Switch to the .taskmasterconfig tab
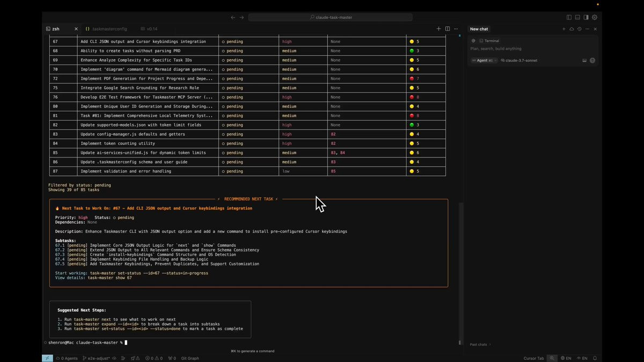Viewport: 644px width, 362px height. (106, 29)
